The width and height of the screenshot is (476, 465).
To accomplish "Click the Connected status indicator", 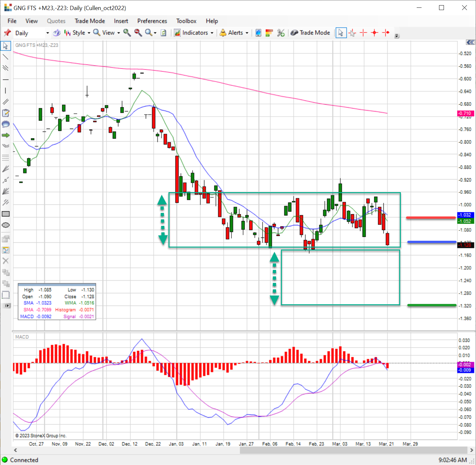I will coord(20,460).
